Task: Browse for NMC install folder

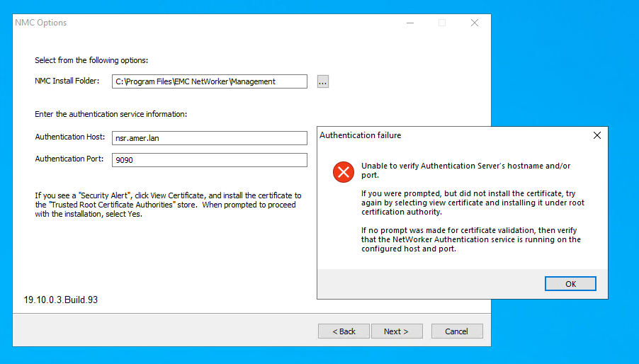Action: [x=323, y=82]
